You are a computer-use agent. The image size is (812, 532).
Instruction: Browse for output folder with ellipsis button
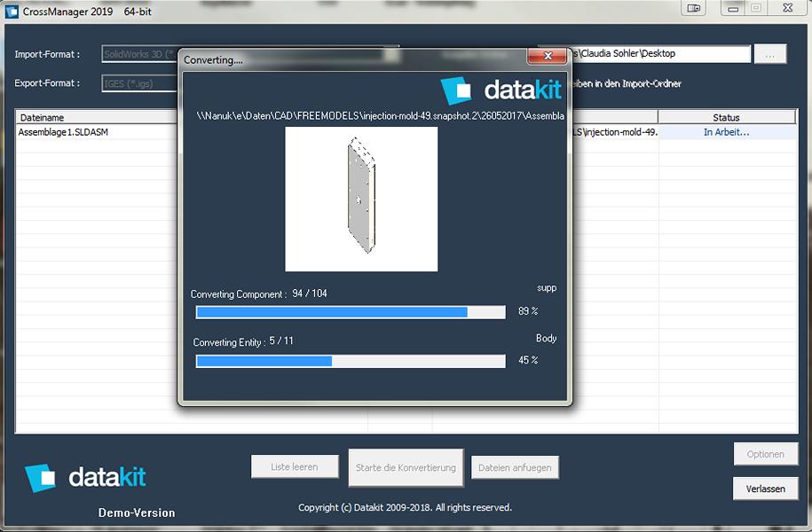[770, 54]
